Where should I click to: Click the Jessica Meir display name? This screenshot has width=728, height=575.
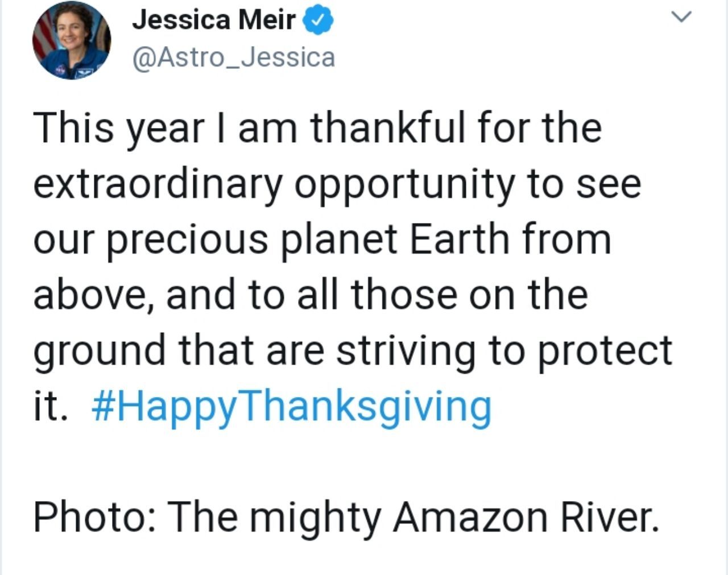(x=214, y=20)
